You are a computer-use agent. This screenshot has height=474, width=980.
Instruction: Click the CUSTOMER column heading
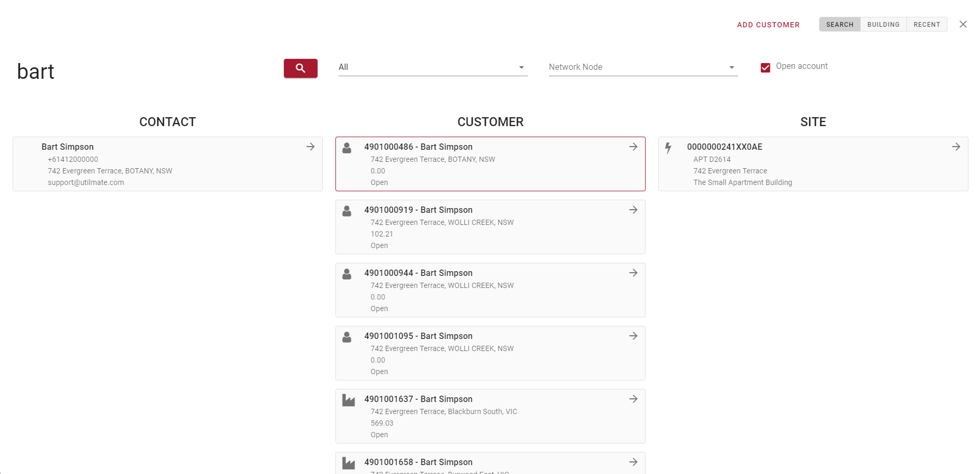coord(491,122)
